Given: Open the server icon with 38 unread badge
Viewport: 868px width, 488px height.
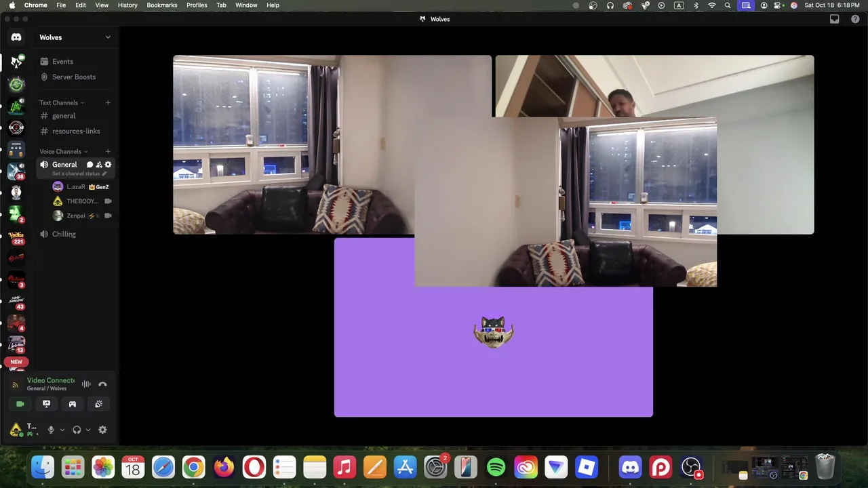Looking at the screenshot, I should [16, 170].
